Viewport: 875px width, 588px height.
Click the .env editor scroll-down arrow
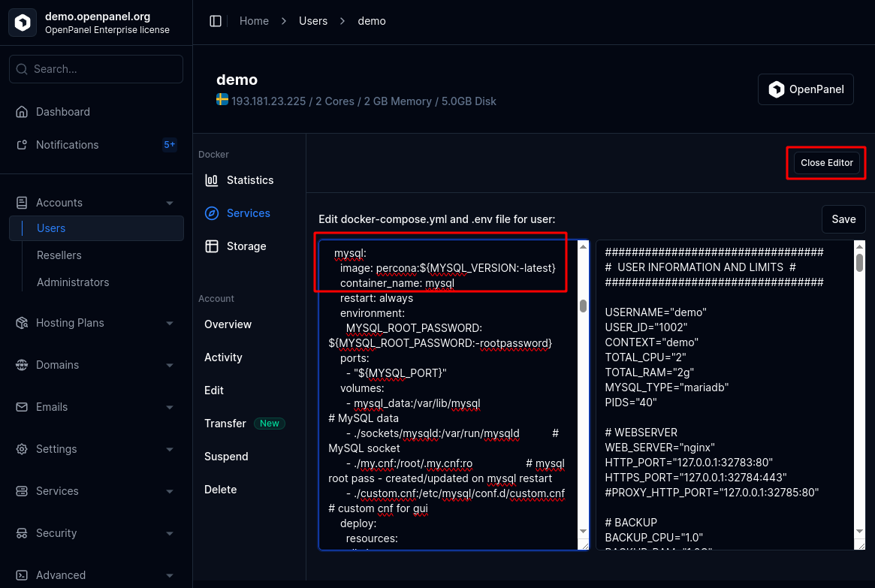pyautogui.click(x=859, y=531)
